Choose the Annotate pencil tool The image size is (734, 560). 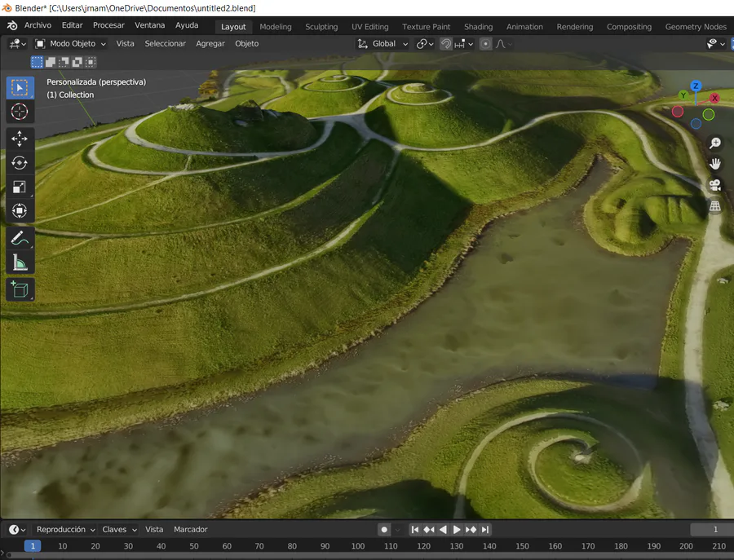coord(20,238)
